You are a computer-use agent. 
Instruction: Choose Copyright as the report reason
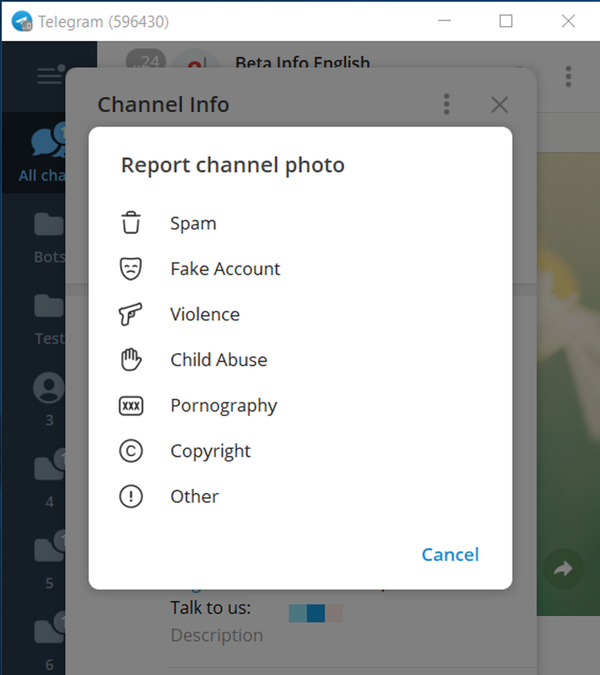(x=210, y=451)
